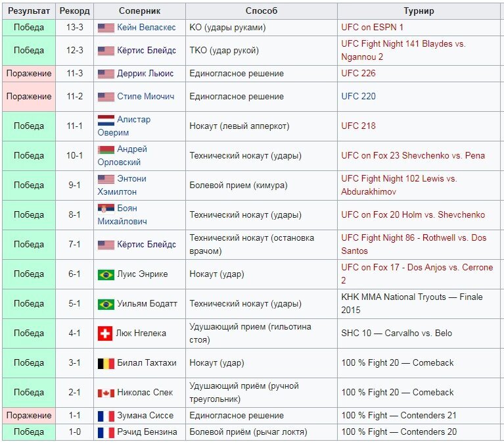Open UFC on Fox 20 Holm vs. Shevchenko

point(413,214)
